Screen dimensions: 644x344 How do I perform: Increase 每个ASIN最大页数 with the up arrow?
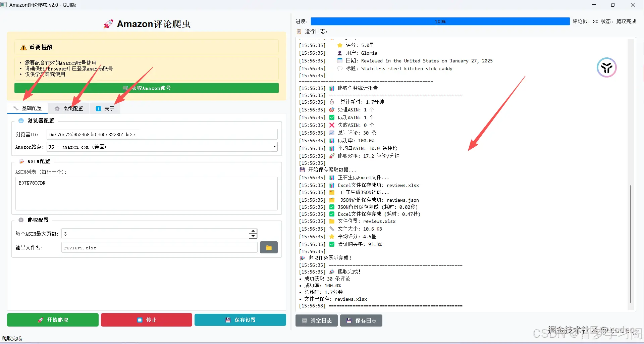(253, 231)
